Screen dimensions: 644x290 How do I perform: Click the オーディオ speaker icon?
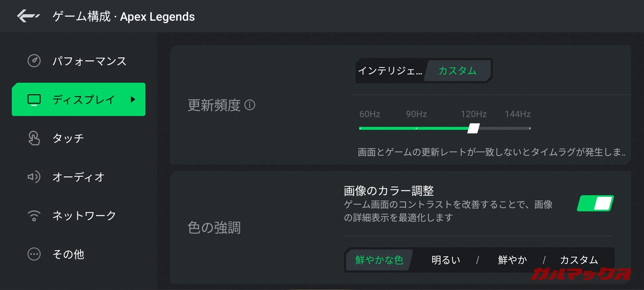point(34,177)
